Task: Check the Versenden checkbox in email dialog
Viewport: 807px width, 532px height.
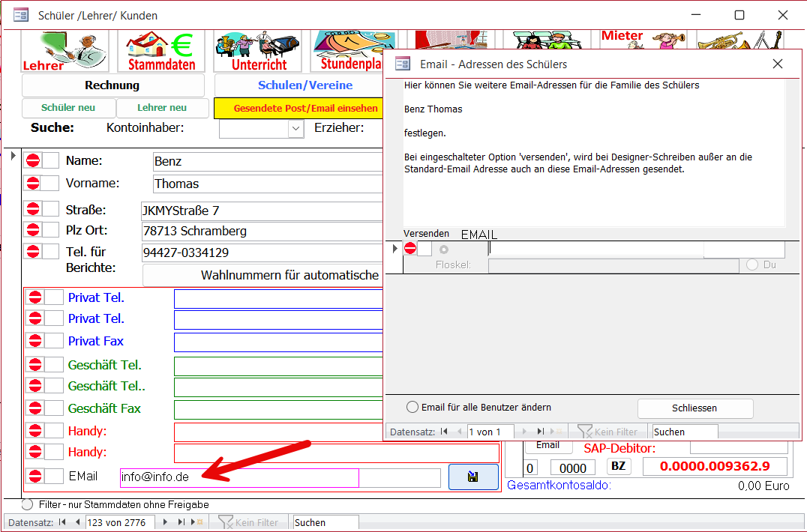Action: [424, 249]
